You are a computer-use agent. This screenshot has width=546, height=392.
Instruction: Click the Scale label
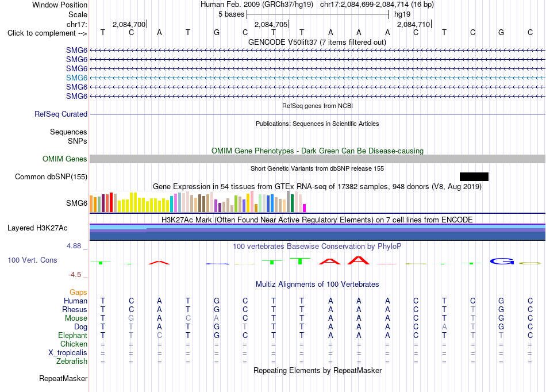click(x=78, y=14)
